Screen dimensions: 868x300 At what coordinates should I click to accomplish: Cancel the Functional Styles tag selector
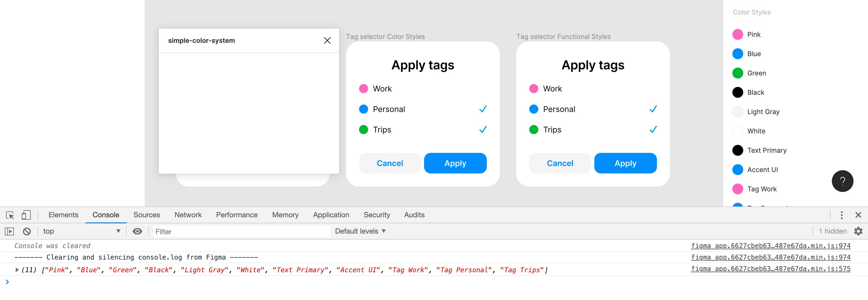(559, 163)
